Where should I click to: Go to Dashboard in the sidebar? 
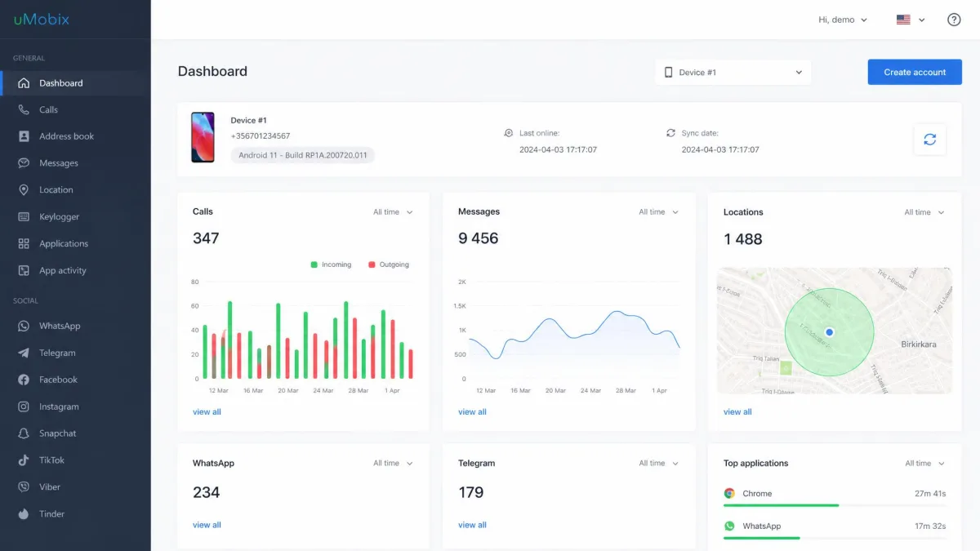pyautogui.click(x=75, y=83)
